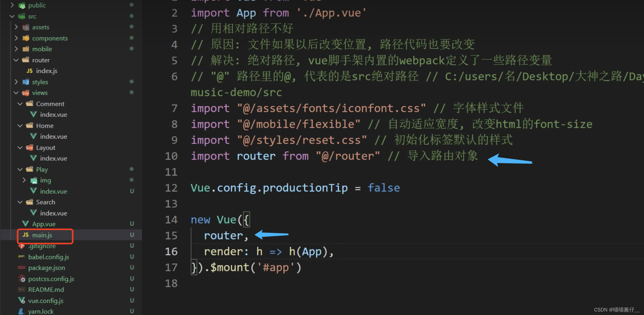Click the JS icon beside main.js

25,235
